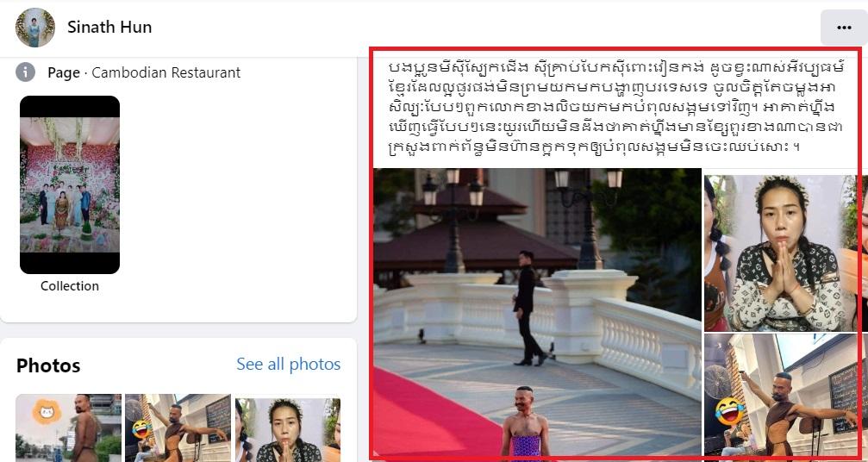This screenshot has height=462, width=868.
Task: Click the Sinath Hun profile avatar
Action: pyautogui.click(x=34, y=27)
